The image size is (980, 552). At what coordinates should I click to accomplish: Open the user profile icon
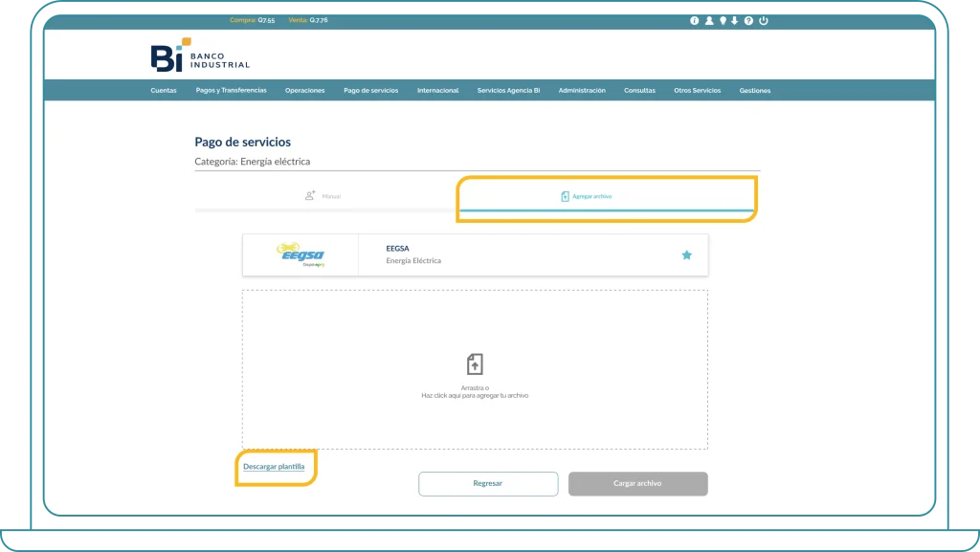click(709, 20)
